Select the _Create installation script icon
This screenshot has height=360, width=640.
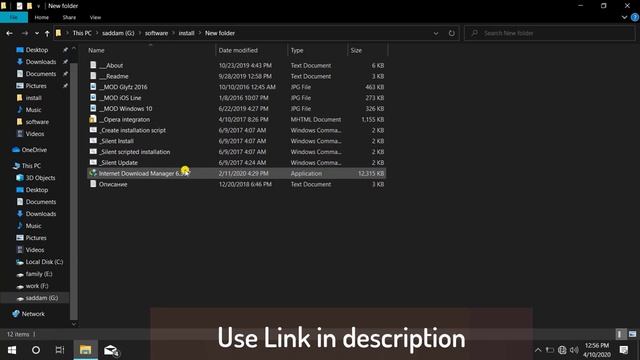(93, 130)
